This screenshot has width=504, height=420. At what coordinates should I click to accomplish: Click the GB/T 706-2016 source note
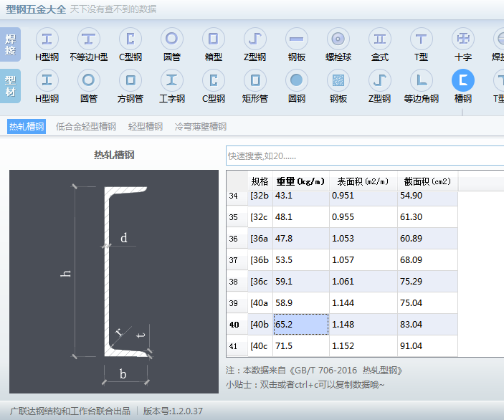314,371
